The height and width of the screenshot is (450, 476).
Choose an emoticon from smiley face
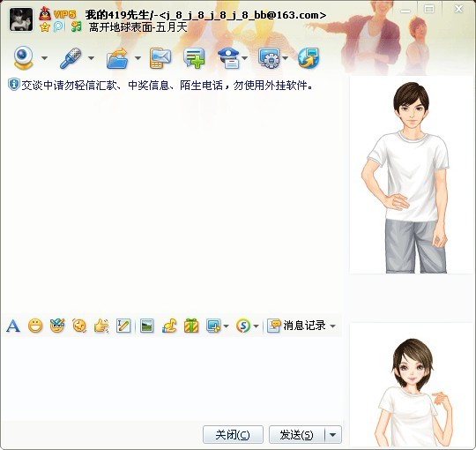(x=35, y=326)
